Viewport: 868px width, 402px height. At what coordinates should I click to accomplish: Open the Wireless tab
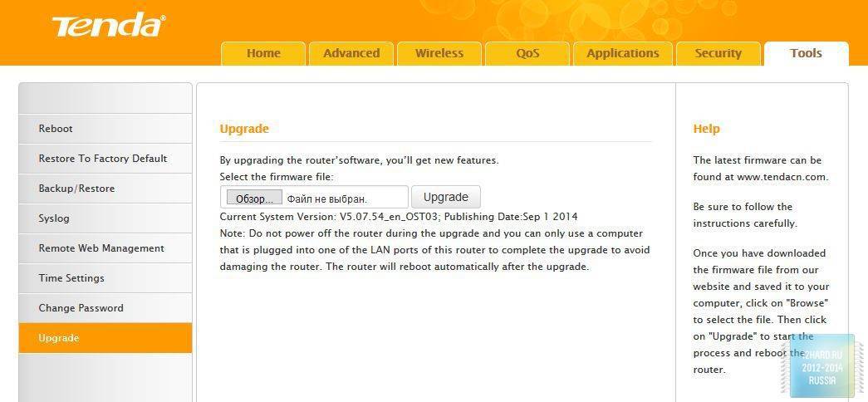coord(439,54)
